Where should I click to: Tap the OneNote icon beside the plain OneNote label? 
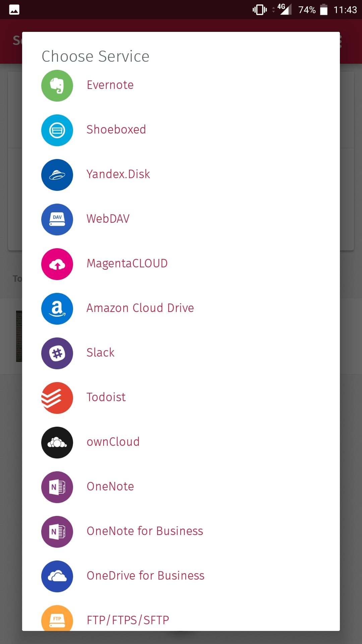tap(57, 487)
